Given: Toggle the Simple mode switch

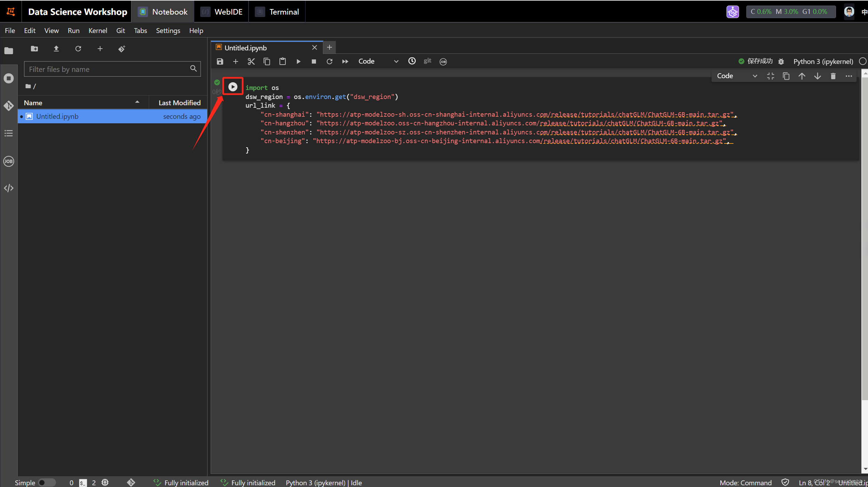Looking at the screenshot, I should pyautogui.click(x=47, y=482).
